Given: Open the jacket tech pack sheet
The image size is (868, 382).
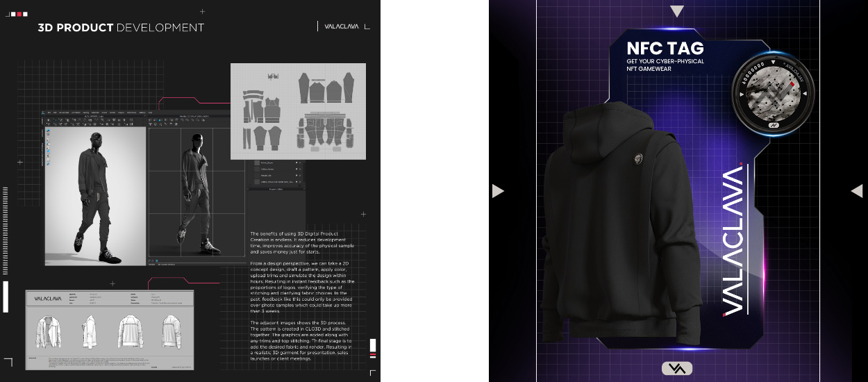Looking at the screenshot, I should pos(110,330).
